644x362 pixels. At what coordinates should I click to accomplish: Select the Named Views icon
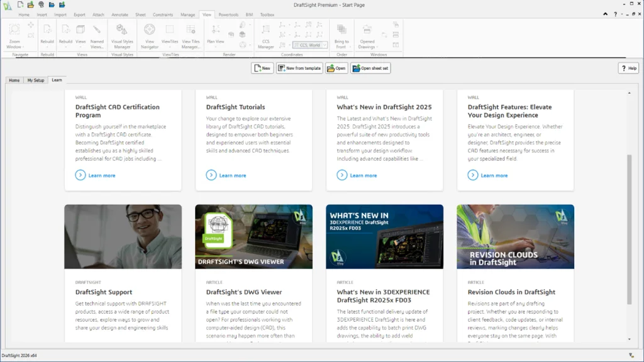click(x=97, y=30)
